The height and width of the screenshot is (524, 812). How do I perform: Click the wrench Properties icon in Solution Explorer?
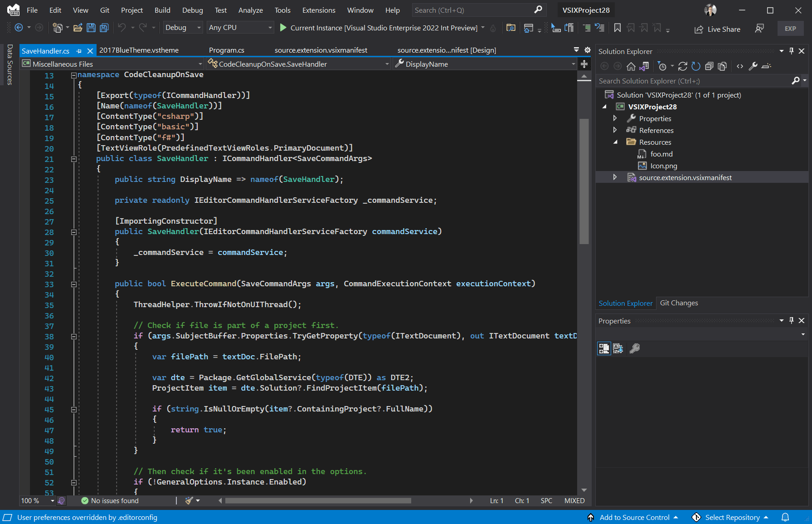pos(753,66)
